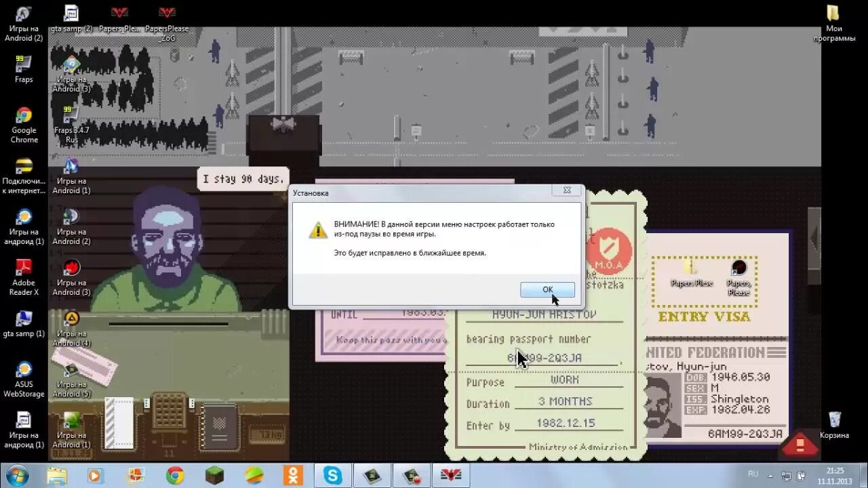Launch Windows Media Player from taskbar
This screenshot has width=868, height=488.
(x=95, y=476)
